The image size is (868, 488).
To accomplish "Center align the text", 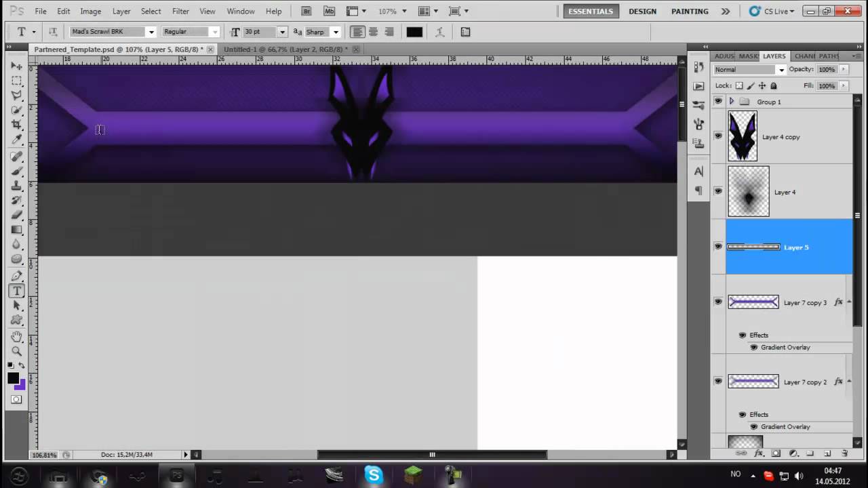I will pos(373,32).
